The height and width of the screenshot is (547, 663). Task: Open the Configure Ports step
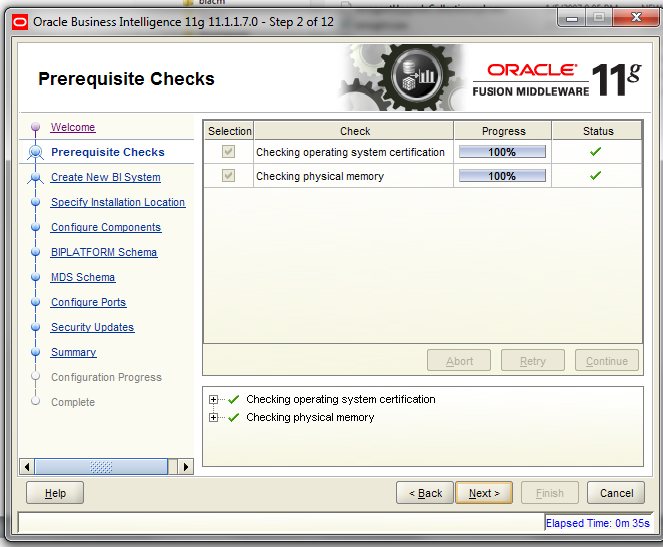(x=88, y=302)
